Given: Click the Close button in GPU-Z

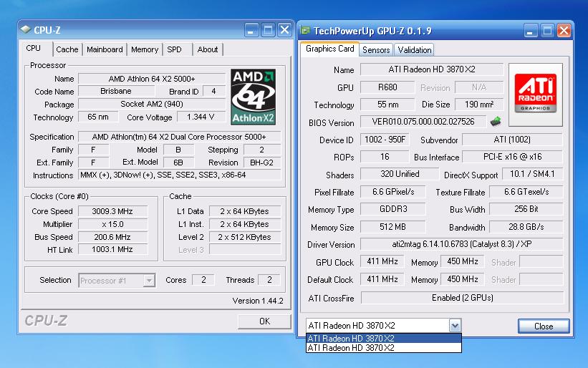Looking at the screenshot, I should pyautogui.click(x=544, y=326).
